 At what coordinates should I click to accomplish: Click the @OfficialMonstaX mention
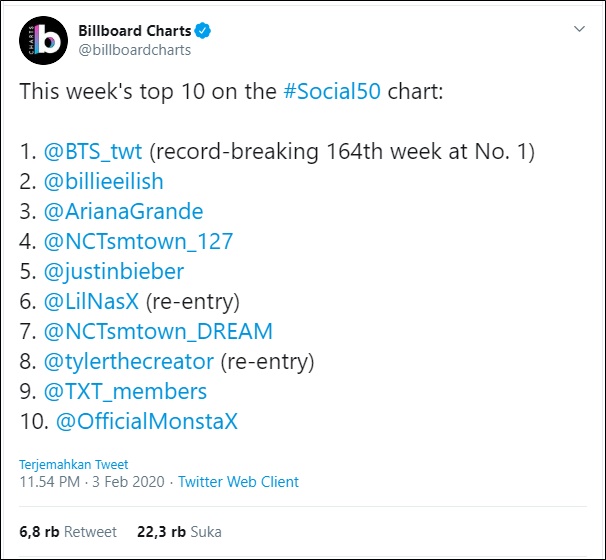coord(147,422)
